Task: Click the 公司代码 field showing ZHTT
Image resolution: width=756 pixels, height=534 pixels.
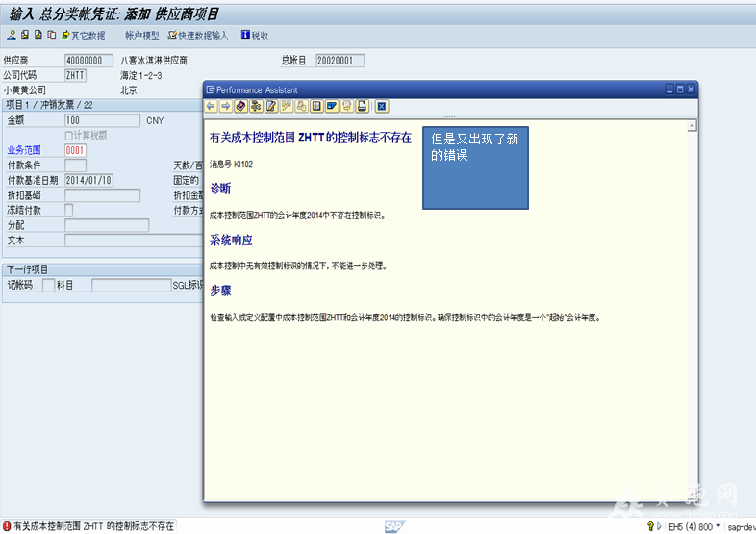Action: [75, 75]
